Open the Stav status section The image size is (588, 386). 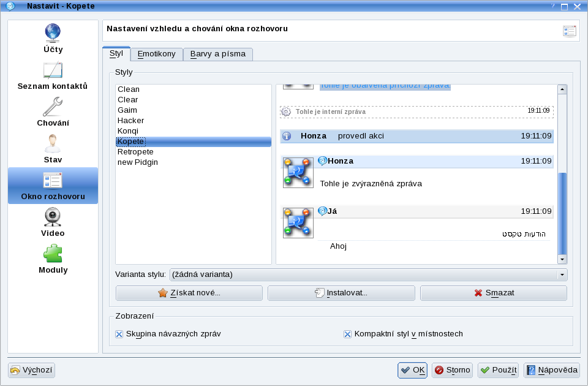(53, 149)
